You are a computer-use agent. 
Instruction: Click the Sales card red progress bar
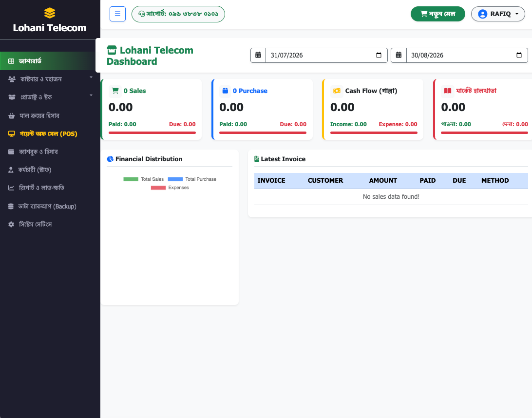[152, 133]
